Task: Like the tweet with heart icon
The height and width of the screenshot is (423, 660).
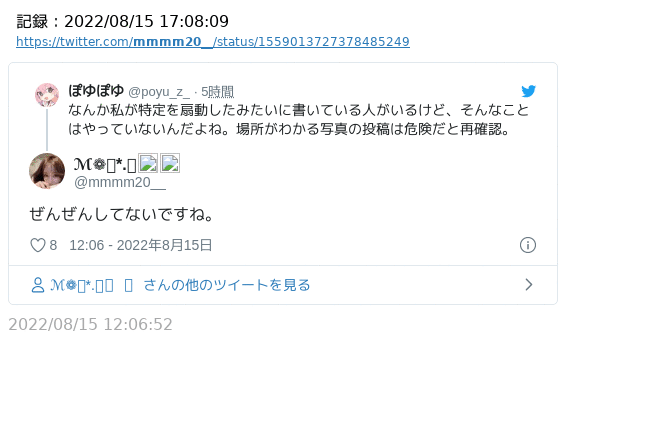Action: [37, 245]
